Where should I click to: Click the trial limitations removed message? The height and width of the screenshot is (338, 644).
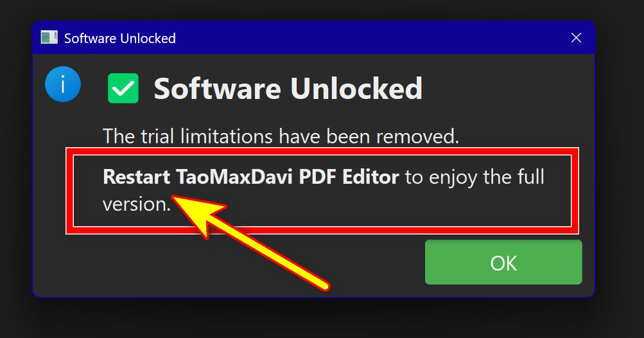pos(281,136)
